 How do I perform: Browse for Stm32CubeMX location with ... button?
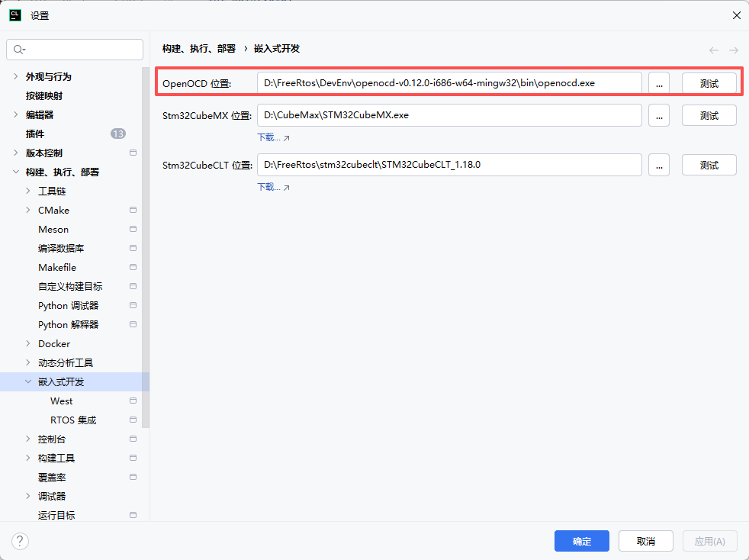pos(659,115)
